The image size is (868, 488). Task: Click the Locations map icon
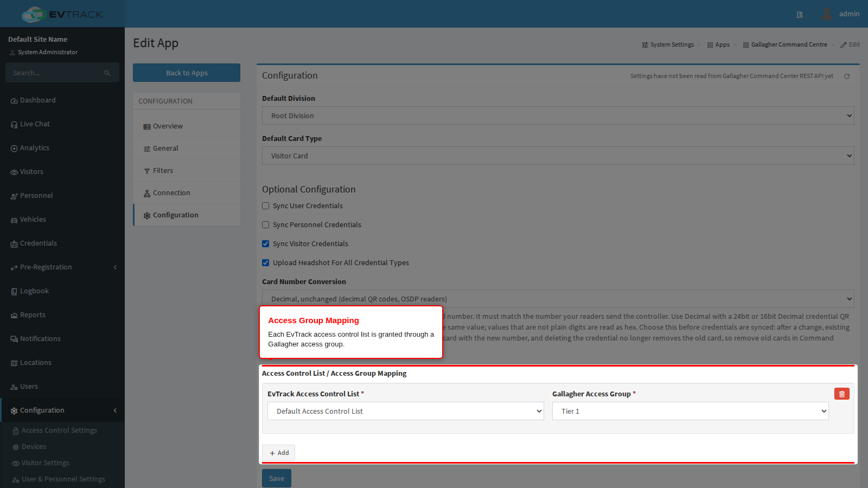(14, 363)
